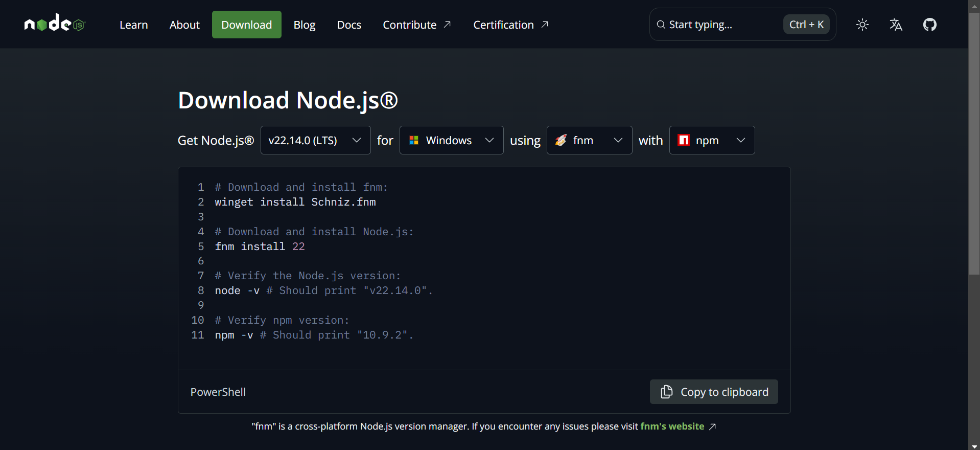Click the 'node -v' code line

click(x=324, y=290)
